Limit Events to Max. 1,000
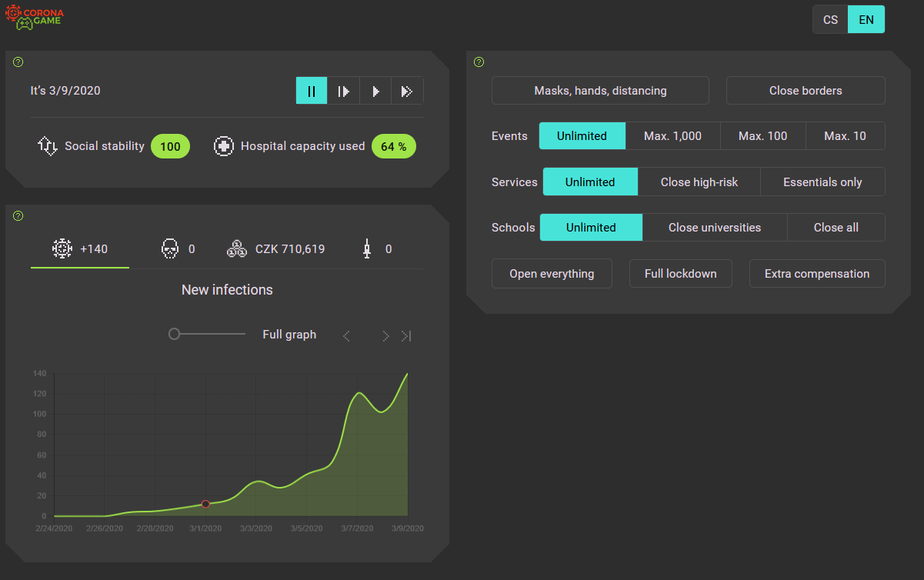 pyautogui.click(x=672, y=136)
